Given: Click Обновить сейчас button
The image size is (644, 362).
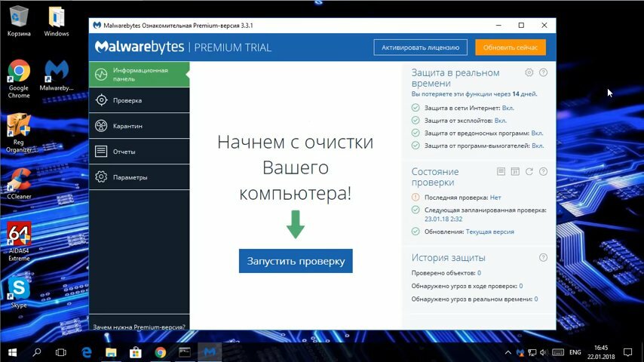Looking at the screenshot, I should click(x=511, y=48).
